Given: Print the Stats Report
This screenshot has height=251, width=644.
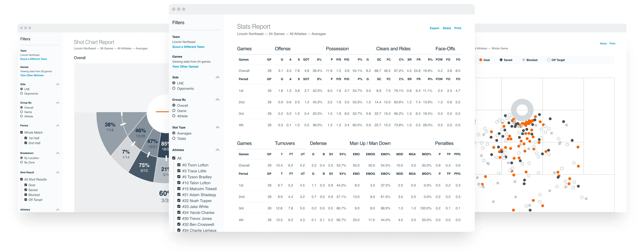Looking at the screenshot, I should pos(458,28).
